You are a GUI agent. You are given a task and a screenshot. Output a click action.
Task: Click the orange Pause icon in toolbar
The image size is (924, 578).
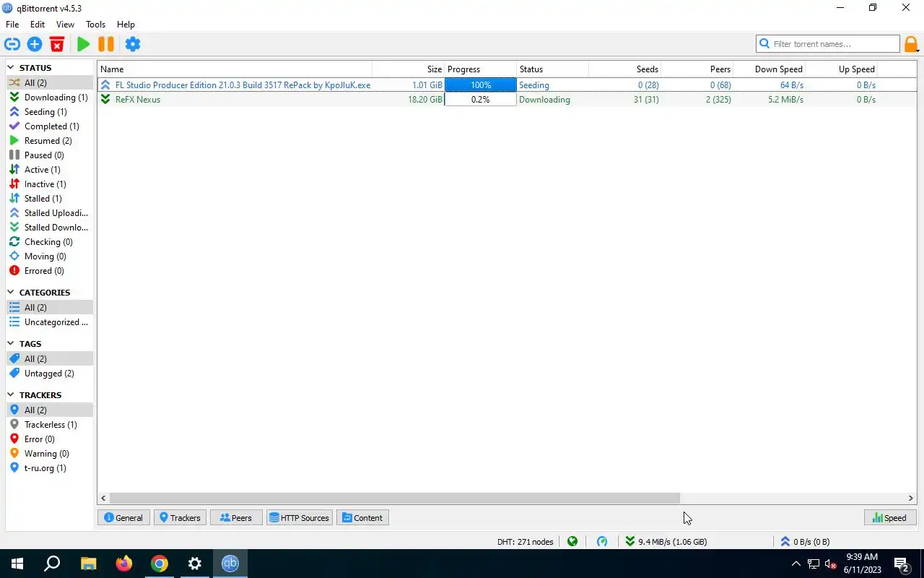pyautogui.click(x=106, y=44)
